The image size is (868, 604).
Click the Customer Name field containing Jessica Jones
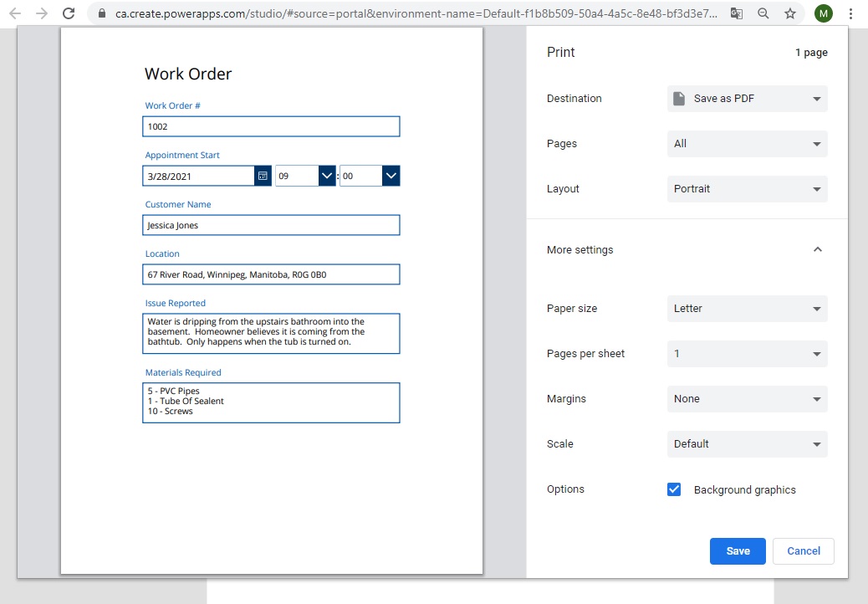pyautogui.click(x=271, y=225)
